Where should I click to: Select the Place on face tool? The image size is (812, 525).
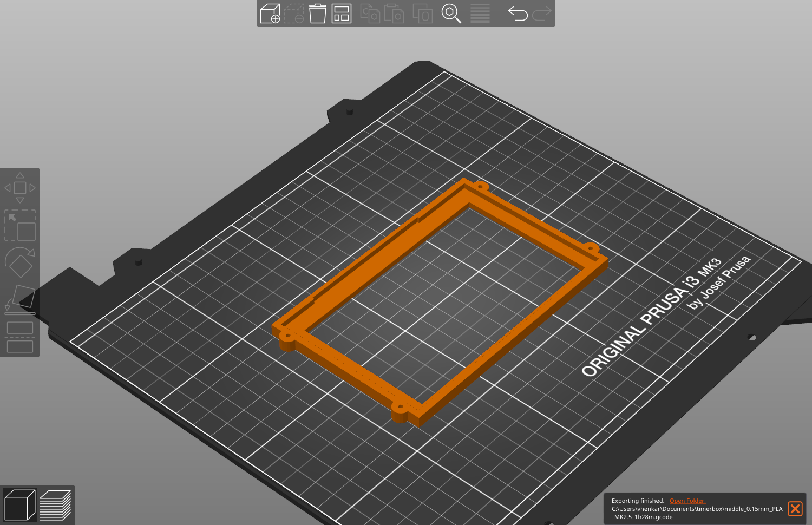point(20,299)
